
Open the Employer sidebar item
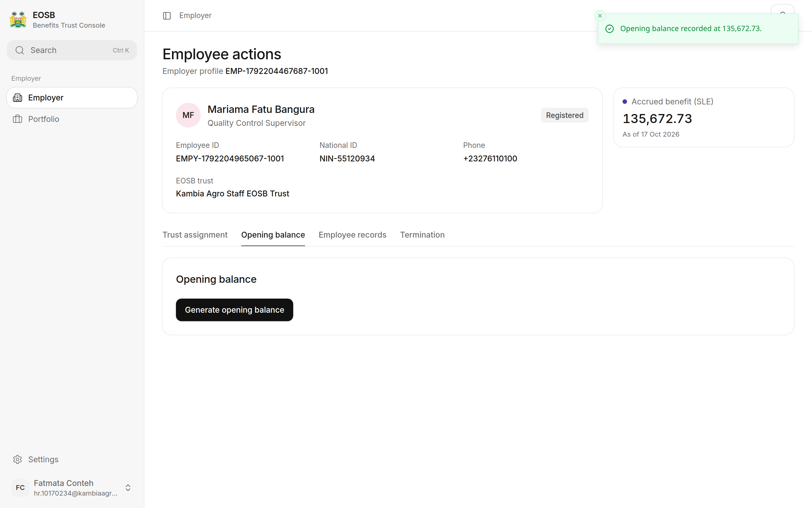(x=72, y=98)
